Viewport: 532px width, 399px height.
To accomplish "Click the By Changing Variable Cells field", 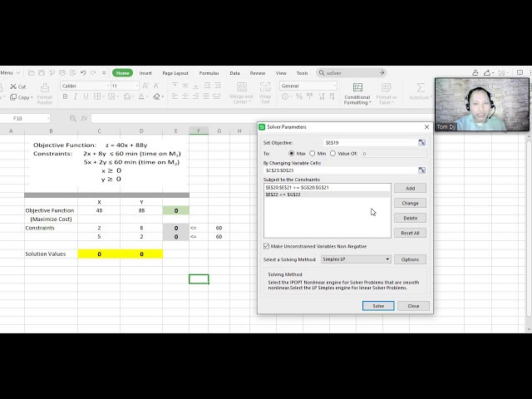I will (x=341, y=170).
